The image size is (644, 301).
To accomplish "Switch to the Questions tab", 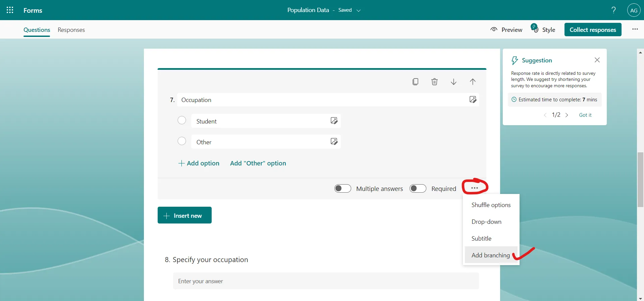I will coord(37,30).
